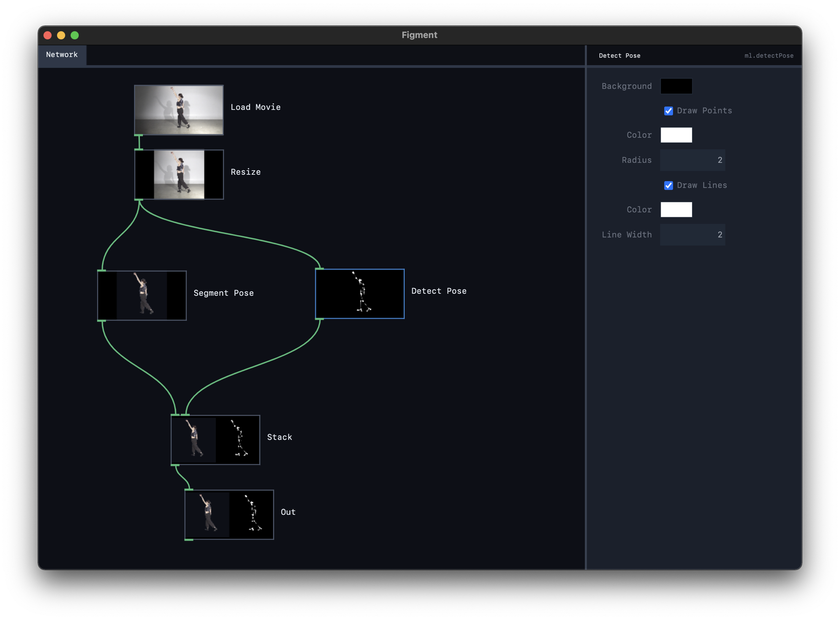The height and width of the screenshot is (620, 840).
Task: Open the Background color swatch
Action: [676, 86]
